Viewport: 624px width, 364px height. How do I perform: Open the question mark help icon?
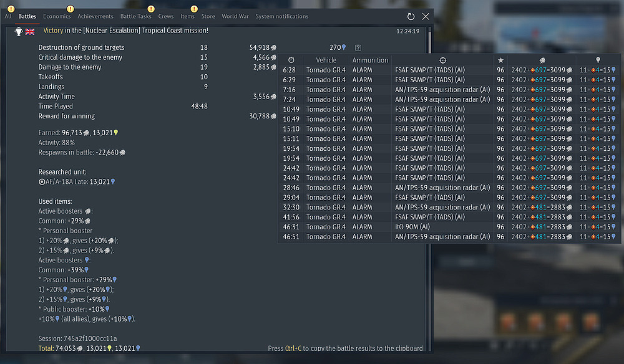pyautogui.click(x=358, y=48)
